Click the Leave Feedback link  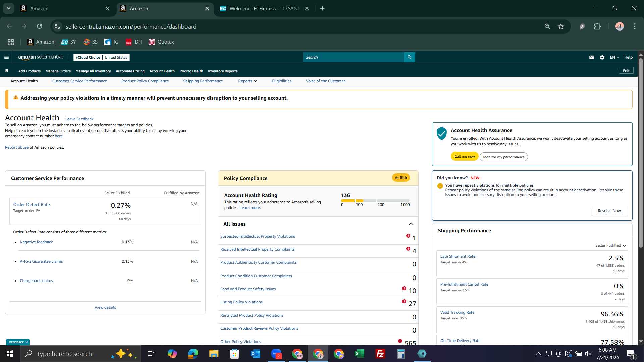pyautogui.click(x=79, y=119)
